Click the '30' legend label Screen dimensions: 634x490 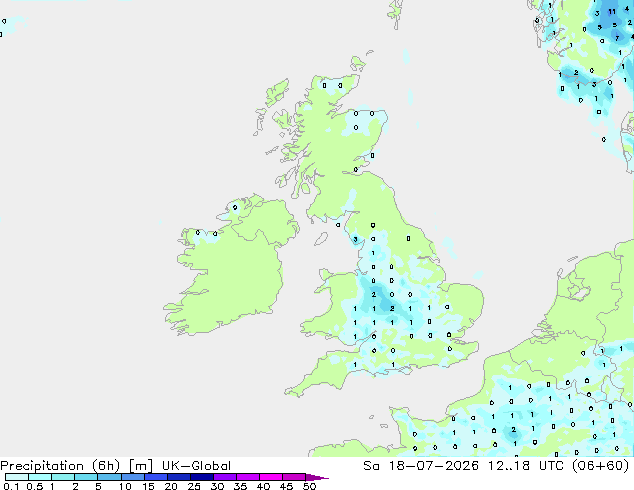point(217,486)
